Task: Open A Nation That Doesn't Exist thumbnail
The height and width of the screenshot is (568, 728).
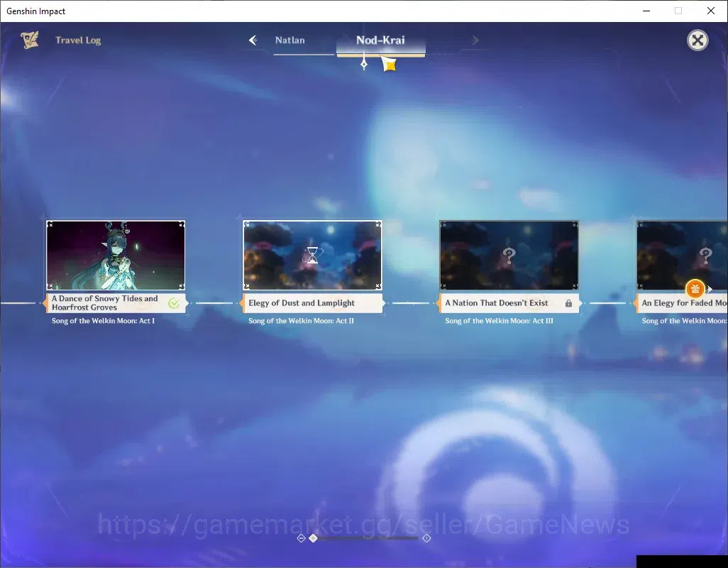Action: pos(509,256)
